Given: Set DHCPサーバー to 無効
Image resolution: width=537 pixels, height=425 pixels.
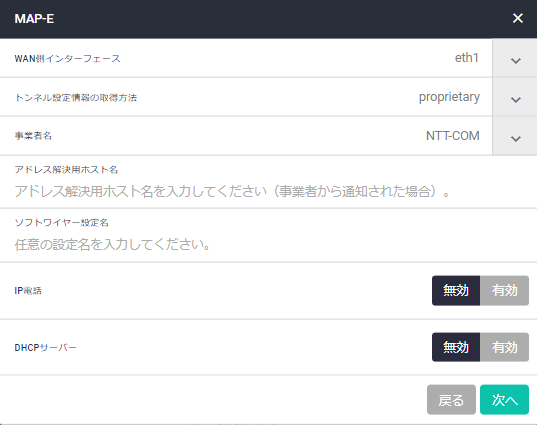Looking at the screenshot, I should click(x=456, y=347).
